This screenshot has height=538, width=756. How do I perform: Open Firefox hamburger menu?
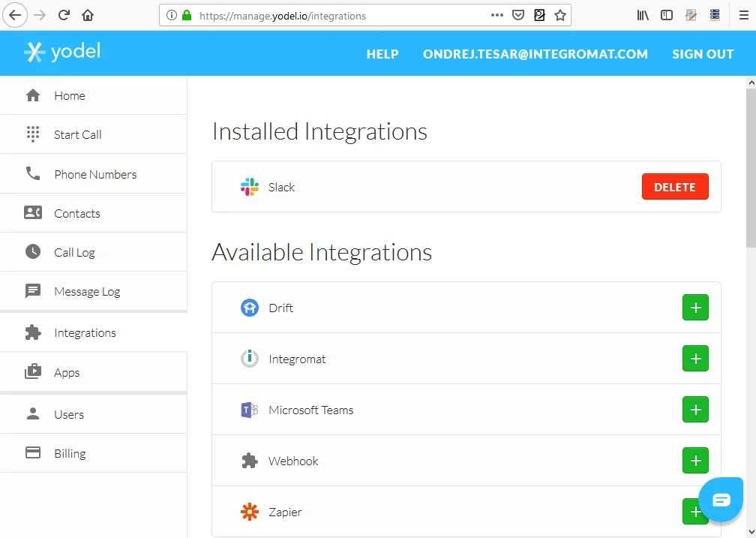click(x=744, y=16)
